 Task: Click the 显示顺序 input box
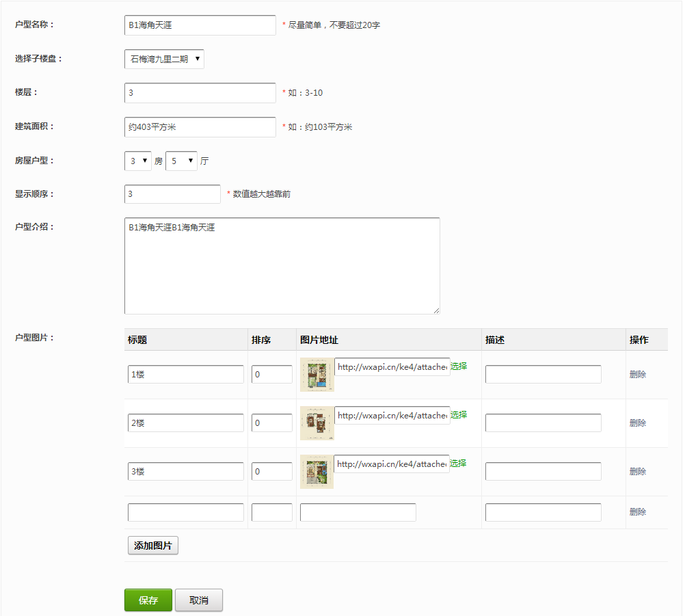pyautogui.click(x=172, y=194)
